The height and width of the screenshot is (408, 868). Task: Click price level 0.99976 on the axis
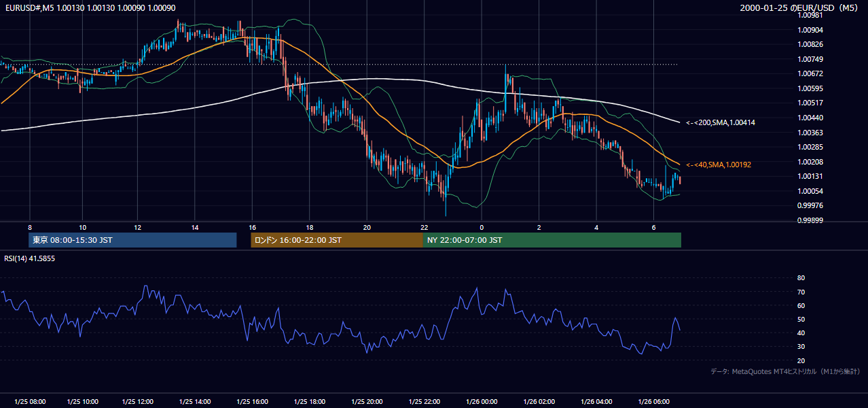[810, 205]
